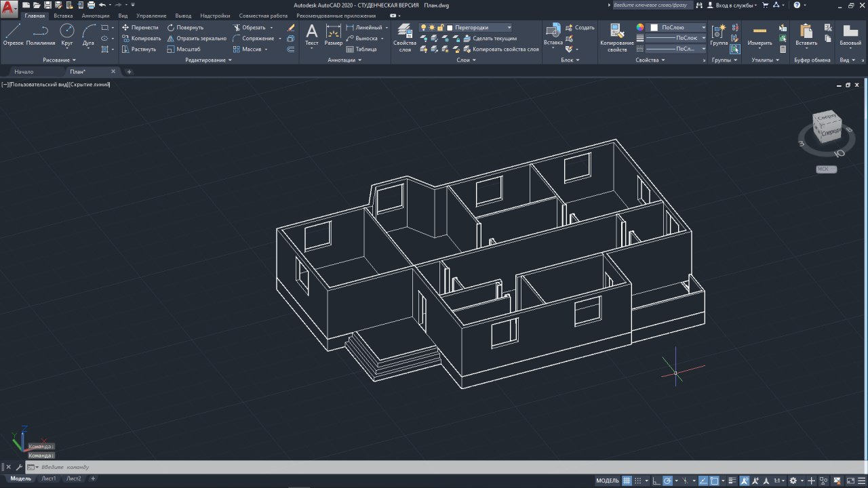Click Сделать текущим layer button
Image resolution: width=868 pixels, height=488 pixels.
coord(490,39)
